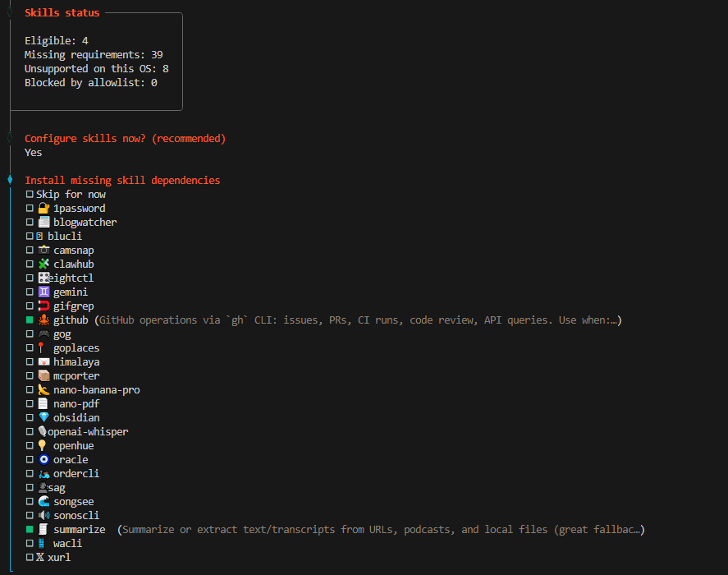This screenshot has height=575, width=728.
Task: Select the wacli checkbox
Action: (x=30, y=543)
